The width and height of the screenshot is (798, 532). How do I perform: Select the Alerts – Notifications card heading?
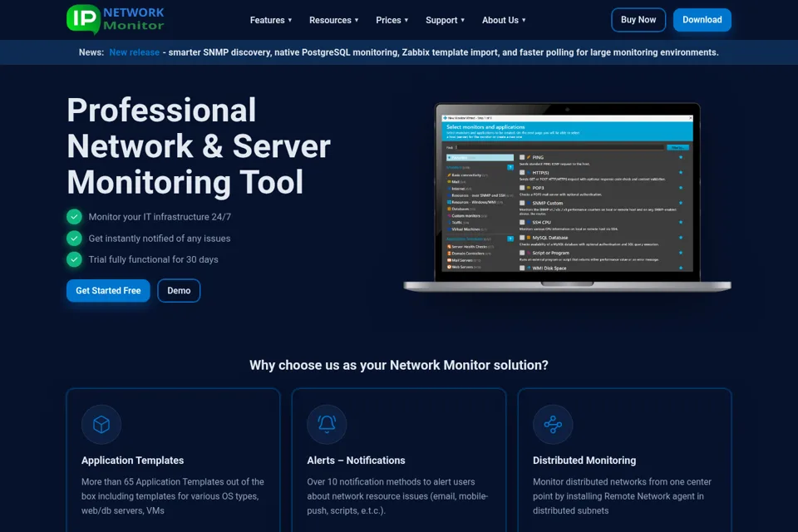[356, 461]
